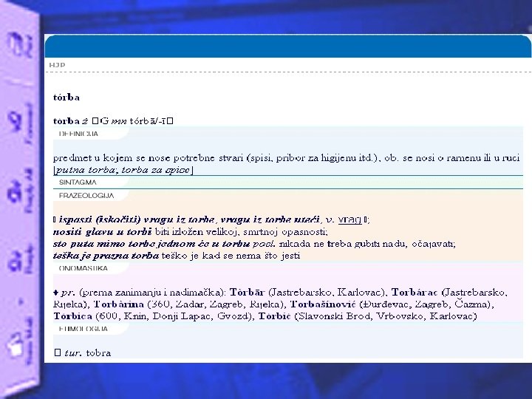Click the phrase 'teška je prazna torba'

click(x=106, y=256)
